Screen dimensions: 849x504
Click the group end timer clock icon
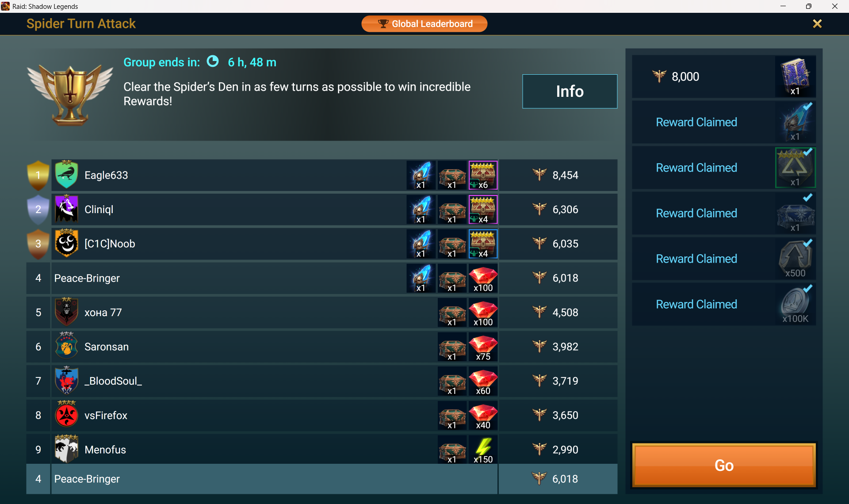click(213, 61)
